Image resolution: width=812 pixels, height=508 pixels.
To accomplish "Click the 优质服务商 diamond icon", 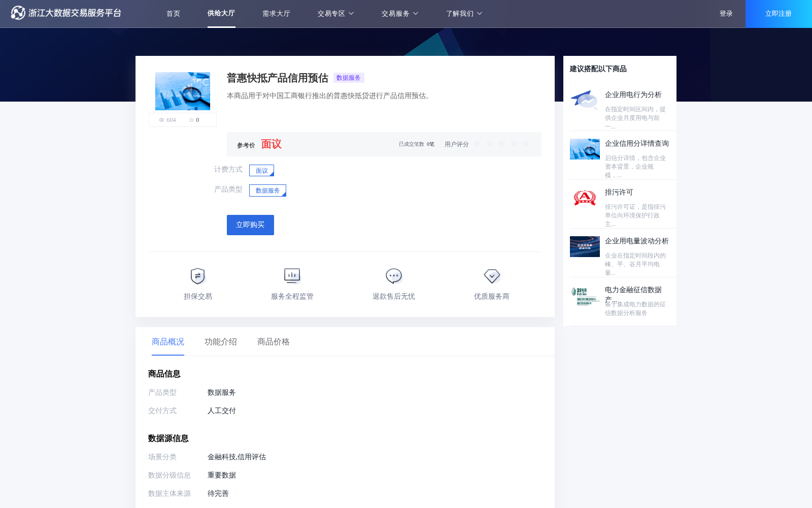I will tap(492, 276).
